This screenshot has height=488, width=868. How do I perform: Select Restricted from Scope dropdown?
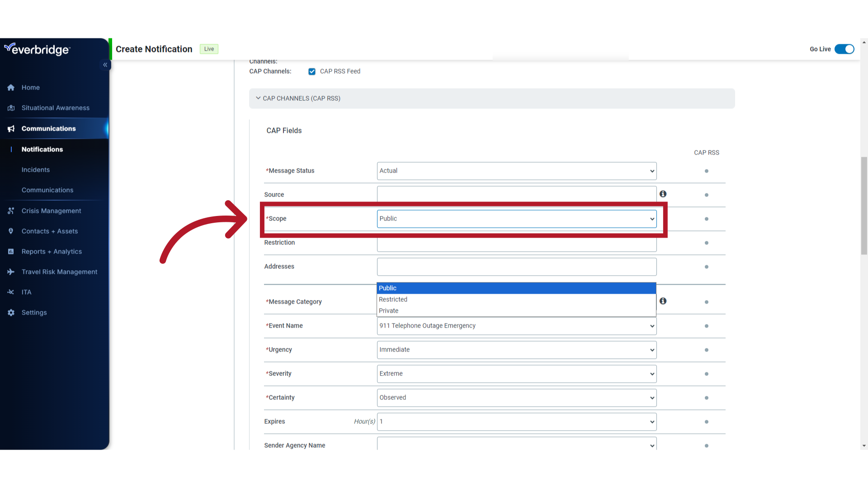click(x=393, y=299)
